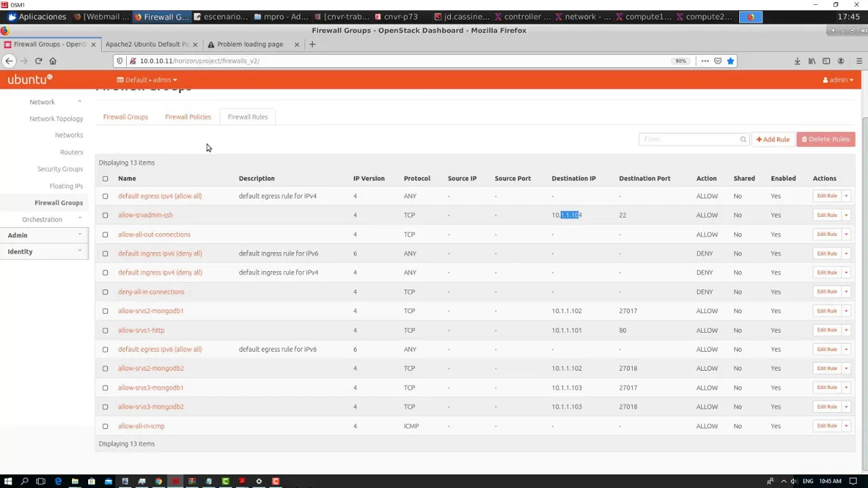Check the box for allow-srvs3-mongodb2
The image size is (868, 488).
105,407
